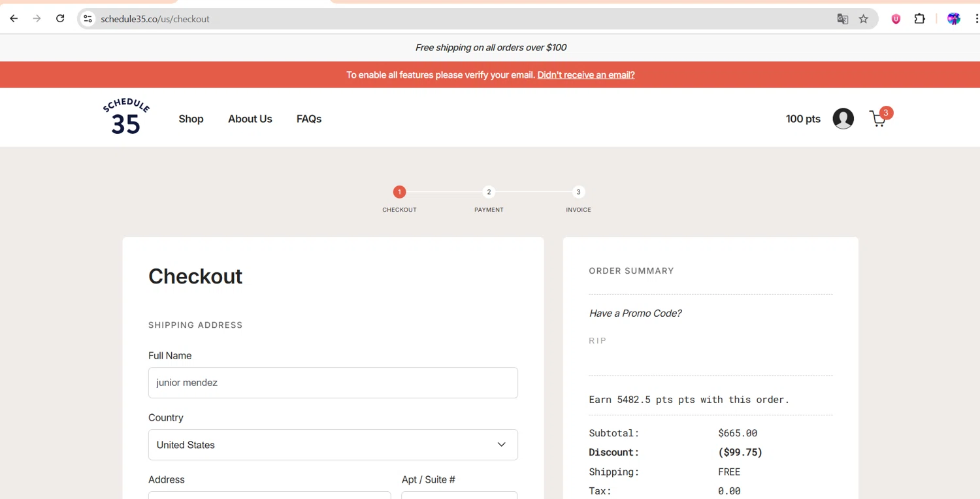Image resolution: width=980 pixels, height=499 pixels.
Task: Select step 2 Payment indicator
Action: point(489,192)
